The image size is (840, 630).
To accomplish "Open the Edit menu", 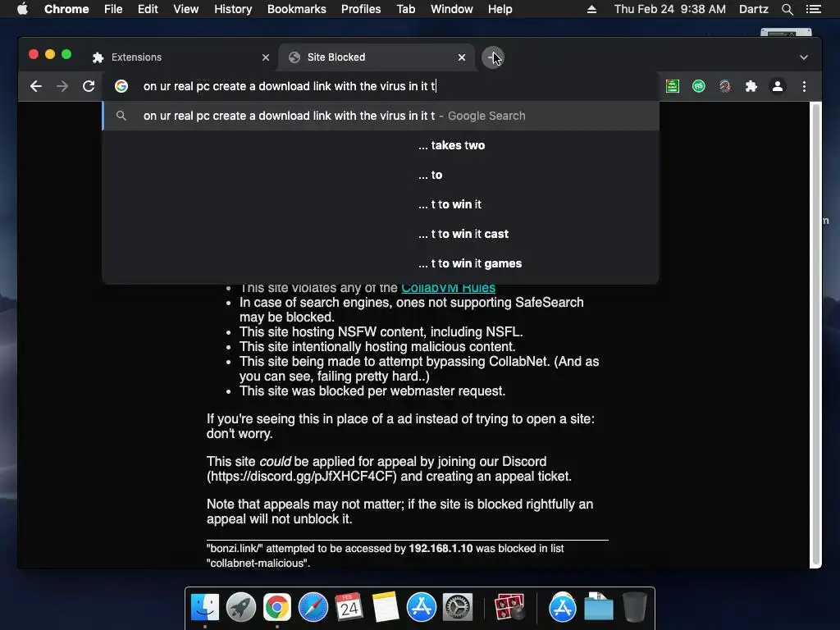I will click(x=148, y=9).
